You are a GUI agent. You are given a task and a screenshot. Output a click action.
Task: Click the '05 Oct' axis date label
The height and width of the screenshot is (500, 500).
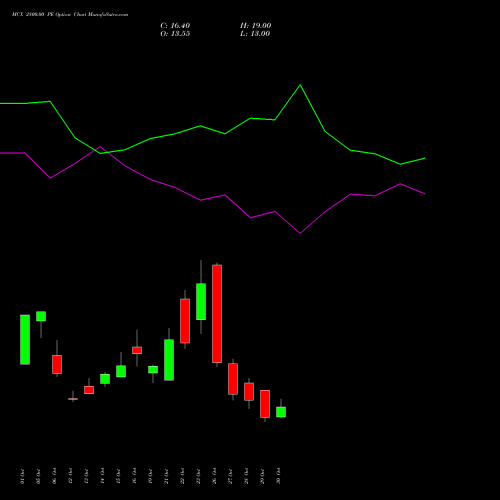(38, 476)
